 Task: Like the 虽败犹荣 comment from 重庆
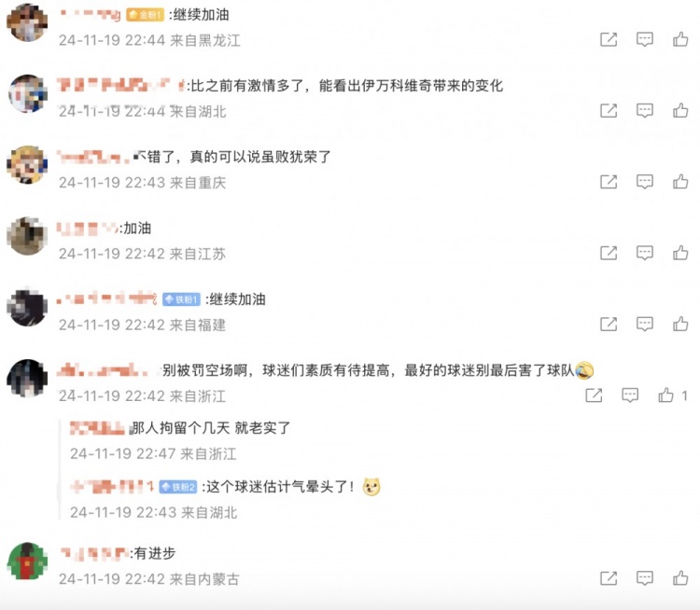pos(680,182)
